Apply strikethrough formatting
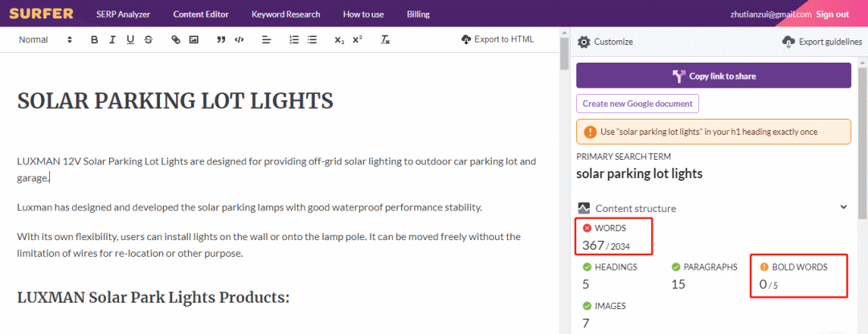The image size is (868, 334). 148,40
